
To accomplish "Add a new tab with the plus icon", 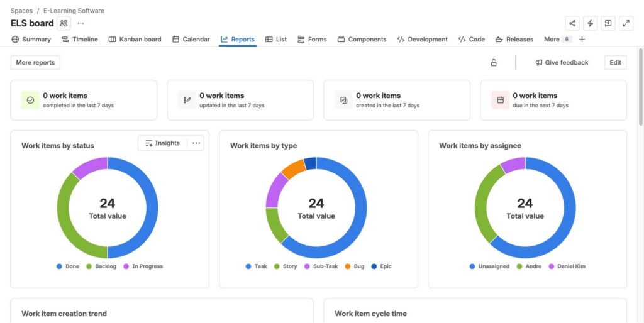I will point(582,40).
